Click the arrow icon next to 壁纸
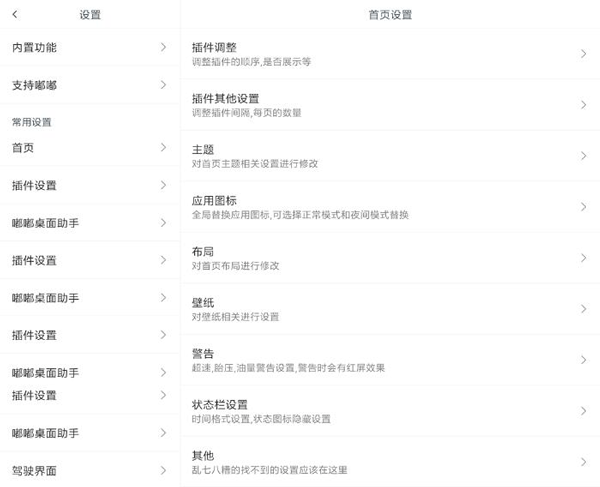 583,309
